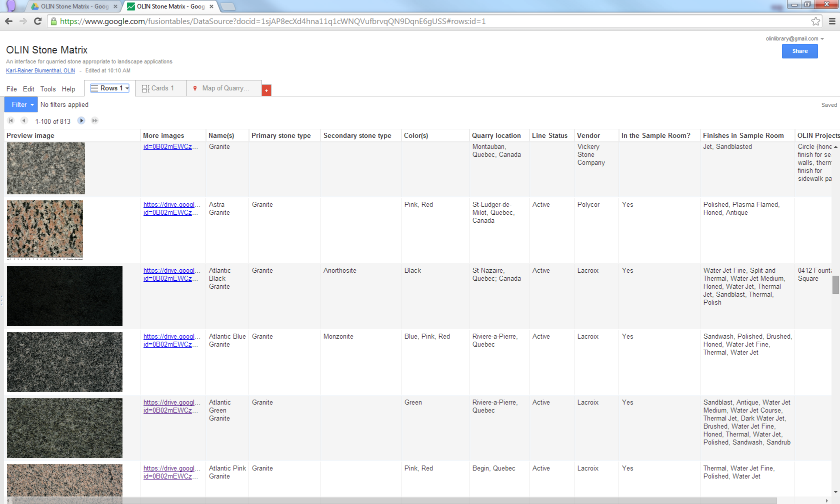The image size is (840, 504).
Task: Click the Cards 1 tab icon
Action: pos(145,88)
